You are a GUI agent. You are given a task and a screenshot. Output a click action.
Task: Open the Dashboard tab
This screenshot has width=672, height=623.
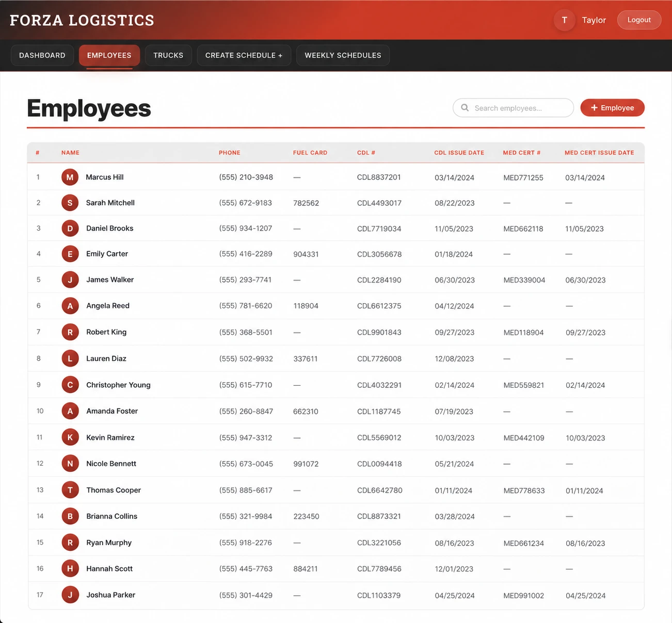(42, 55)
